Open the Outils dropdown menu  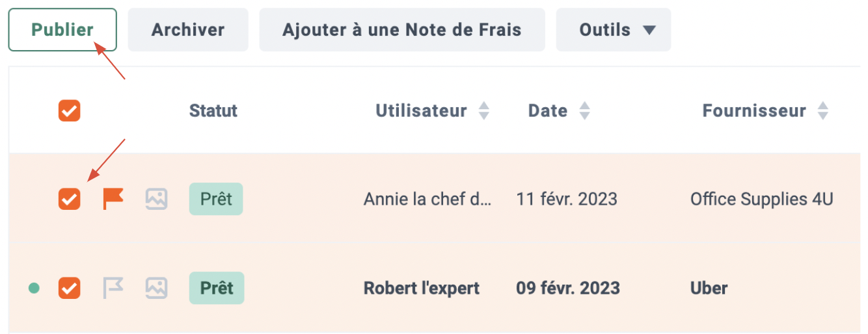click(x=614, y=30)
